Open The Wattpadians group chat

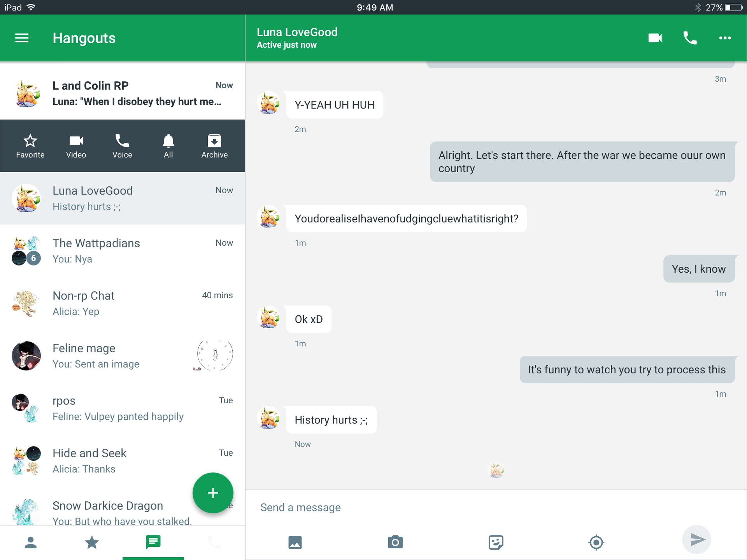[x=123, y=251]
